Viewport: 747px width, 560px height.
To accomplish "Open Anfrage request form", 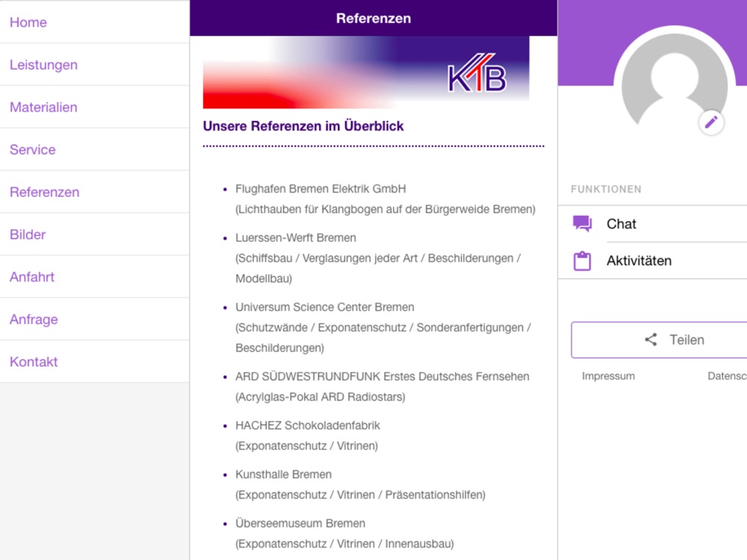I will point(94,319).
